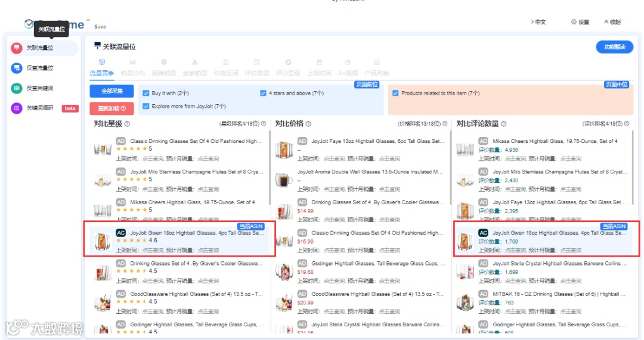Click the $19.68 price value
644x340 pixels.
click(x=305, y=272)
